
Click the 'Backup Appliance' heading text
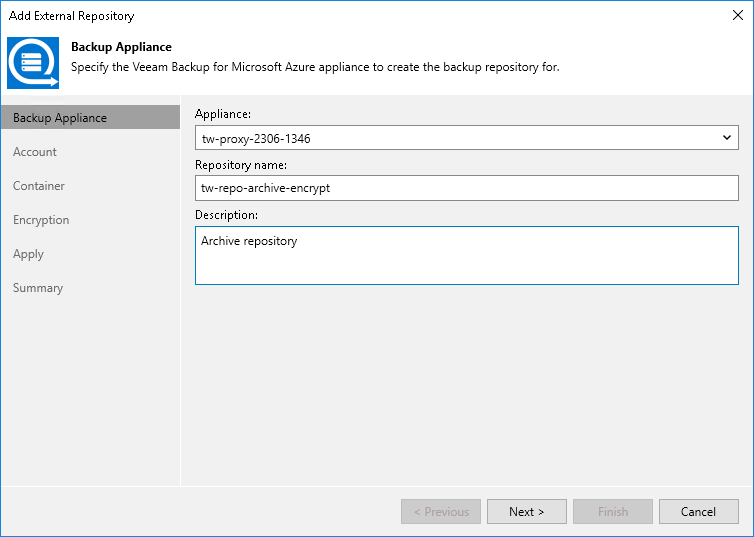(121, 47)
